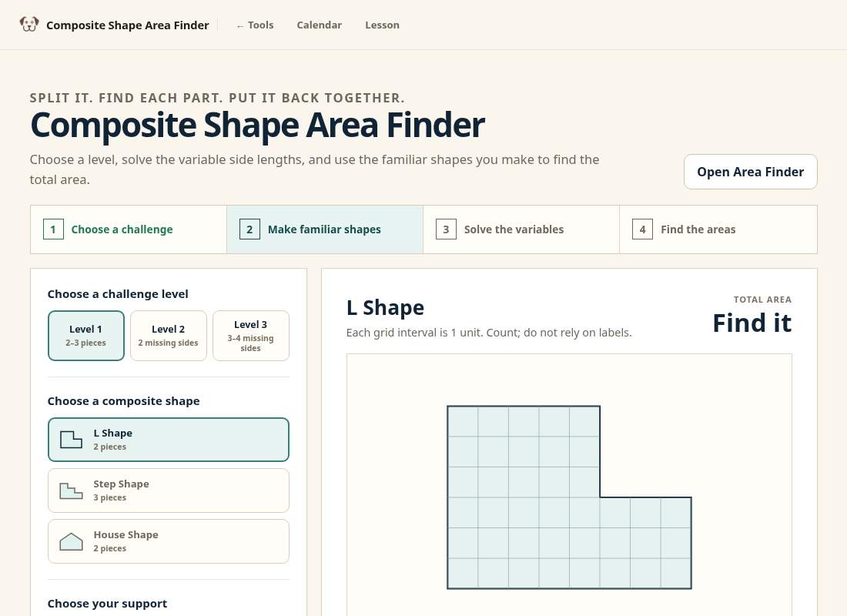Go to Choose a challenge step
This screenshot has height=616, width=847.
pyautogui.click(x=129, y=229)
